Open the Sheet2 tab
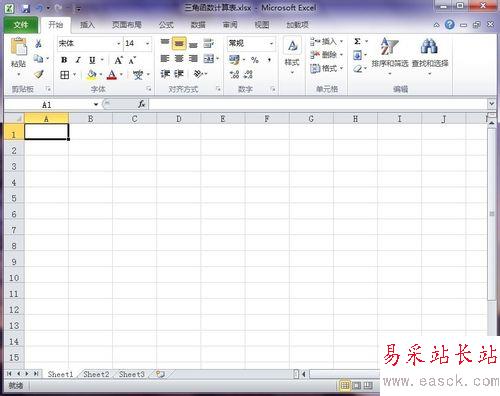This screenshot has width=500, height=396. (x=96, y=374)
